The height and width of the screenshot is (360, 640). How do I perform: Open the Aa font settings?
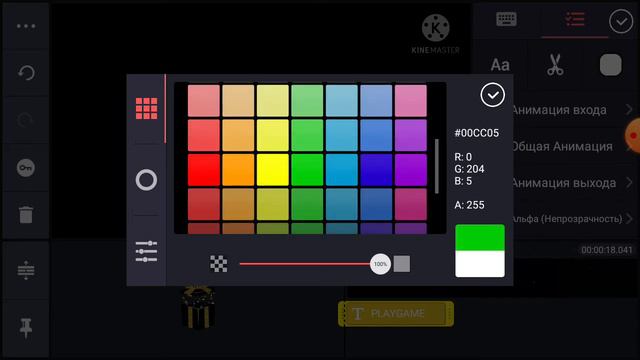500,65
